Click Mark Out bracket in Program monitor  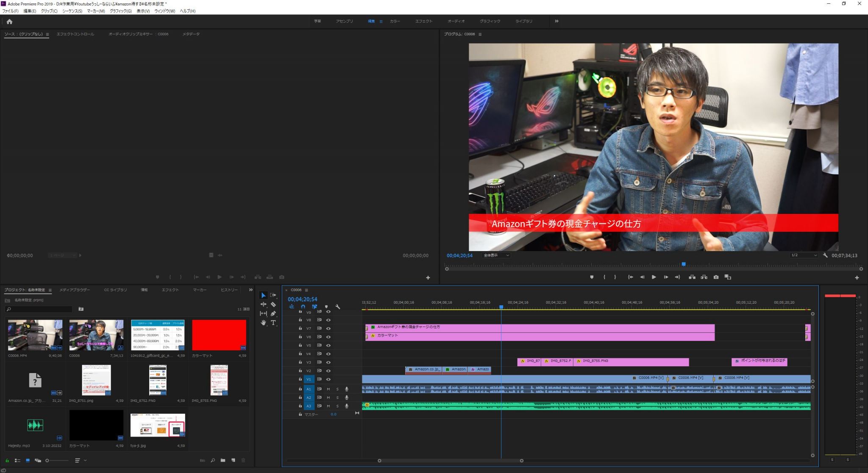[x=615, y=277]
